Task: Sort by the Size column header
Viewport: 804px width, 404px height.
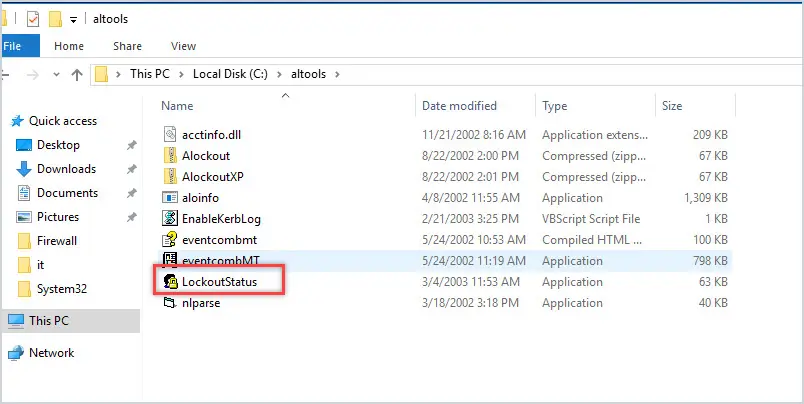Action: point(672,106)
